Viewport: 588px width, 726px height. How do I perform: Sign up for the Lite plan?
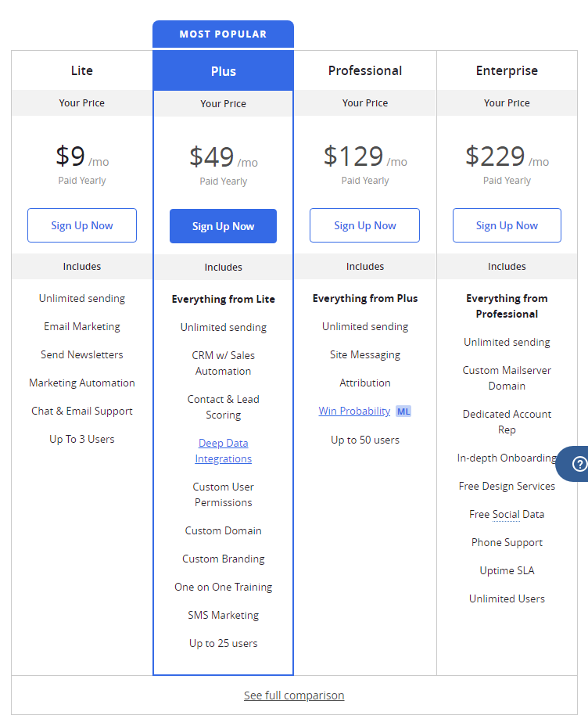click(x=82, y=225)
